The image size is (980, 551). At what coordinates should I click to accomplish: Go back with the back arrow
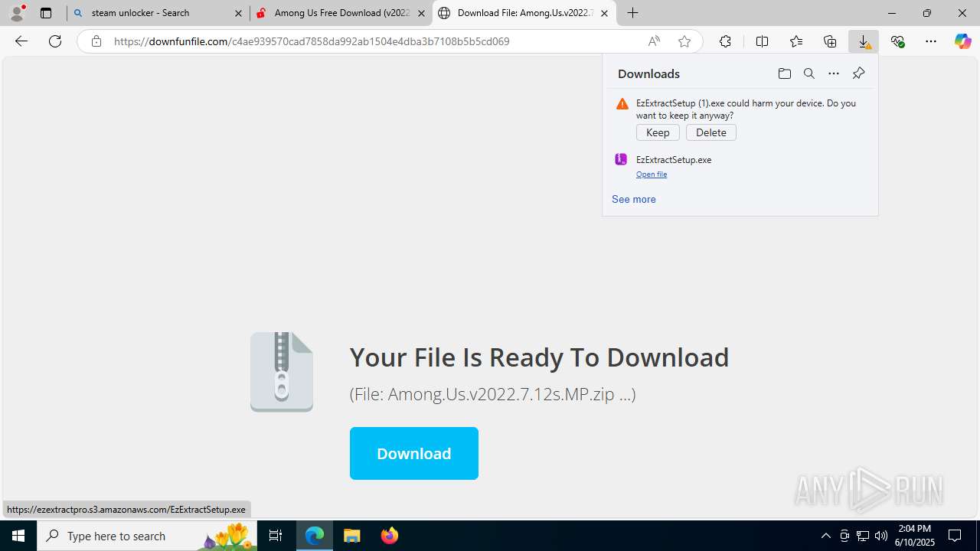coord(21,41)
